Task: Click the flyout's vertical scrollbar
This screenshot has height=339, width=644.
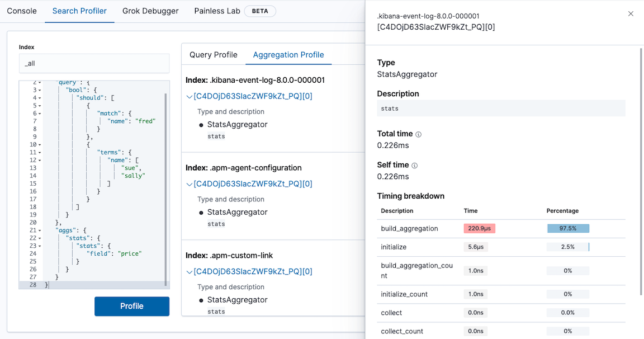Action: click(x=641, y=168)
